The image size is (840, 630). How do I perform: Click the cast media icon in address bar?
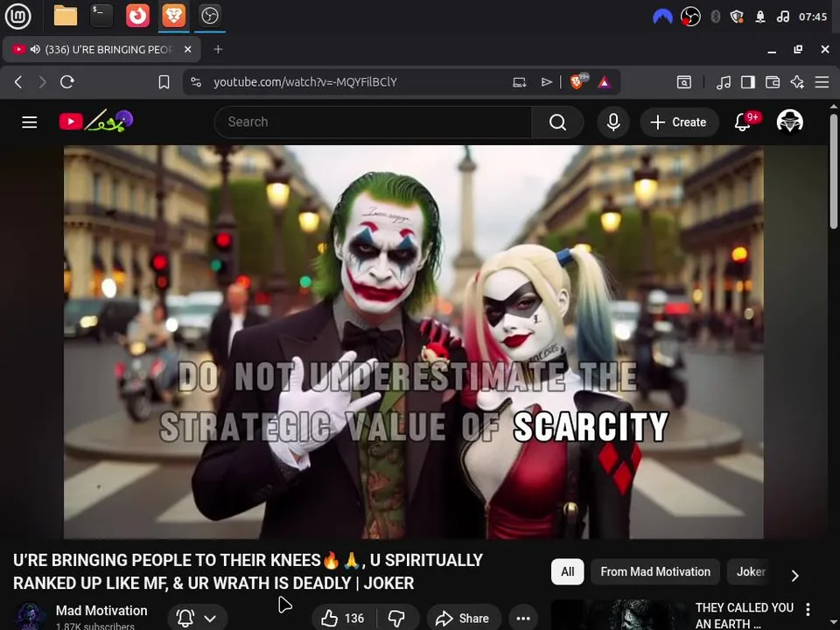point(519,82)
